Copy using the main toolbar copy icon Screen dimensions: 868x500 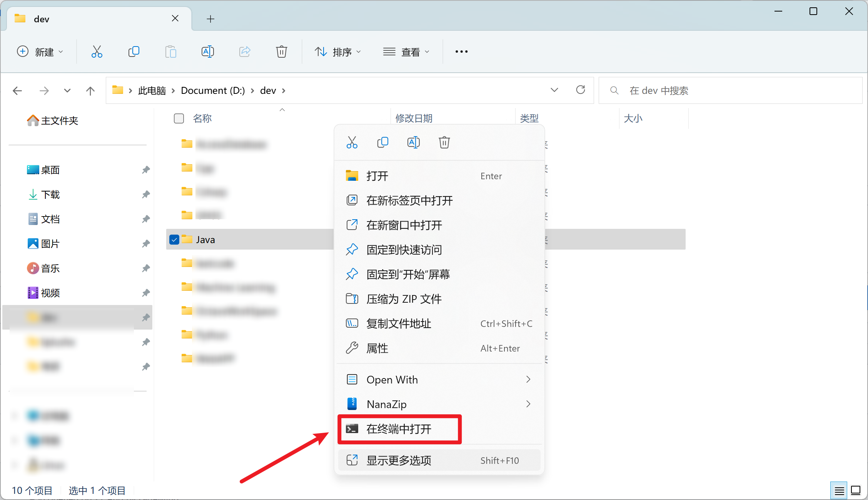coord(134,52)
